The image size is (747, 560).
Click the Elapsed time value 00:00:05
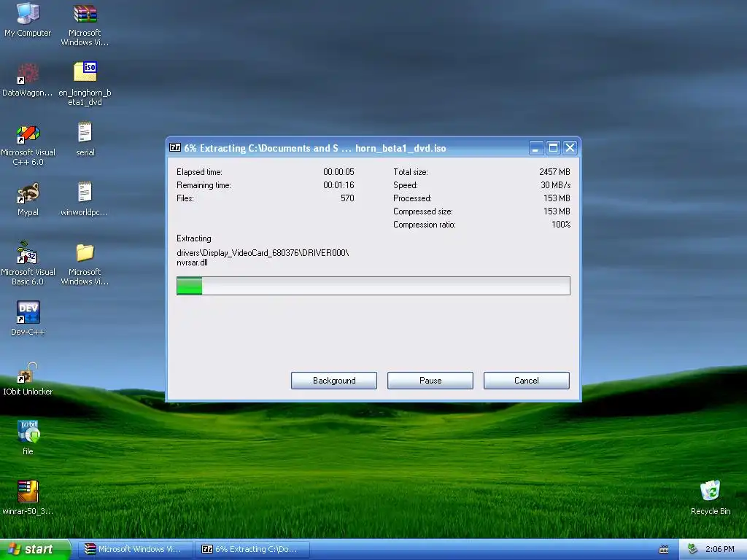(x=338, y=172)
